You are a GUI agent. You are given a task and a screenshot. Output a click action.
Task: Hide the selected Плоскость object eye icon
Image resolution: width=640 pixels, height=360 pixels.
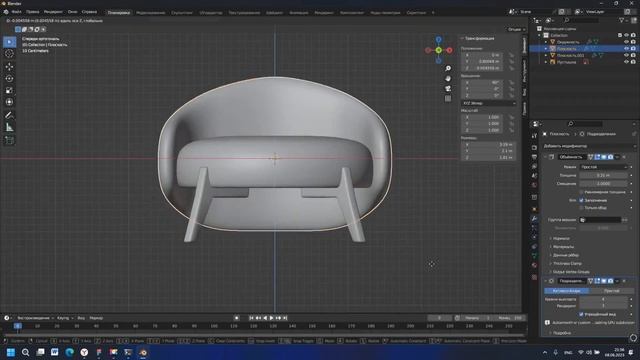627,48
